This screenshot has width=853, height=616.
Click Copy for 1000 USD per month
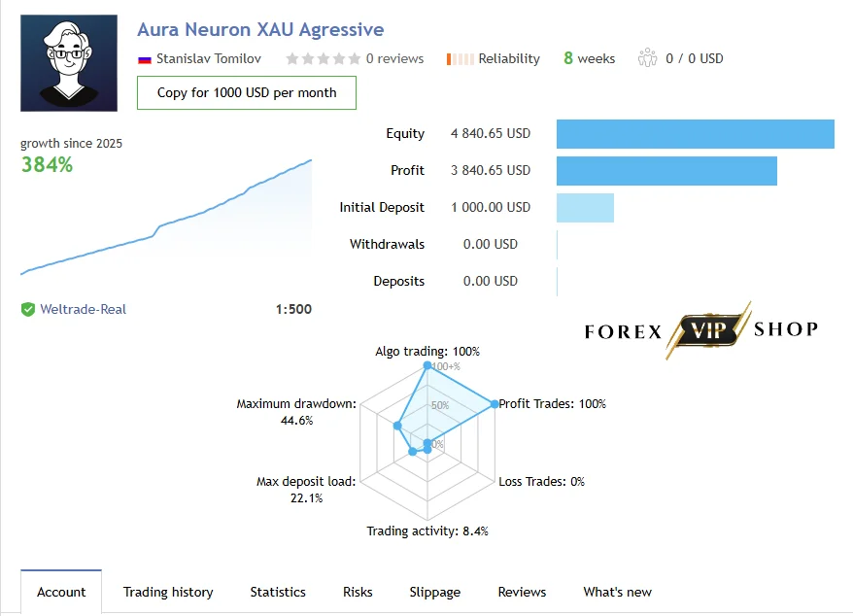[247, 93]
